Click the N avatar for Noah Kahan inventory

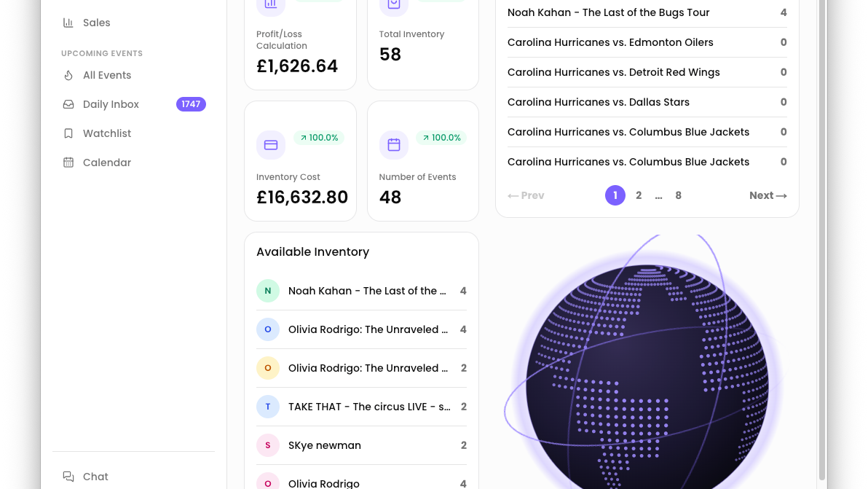click(x=268, y=291)
